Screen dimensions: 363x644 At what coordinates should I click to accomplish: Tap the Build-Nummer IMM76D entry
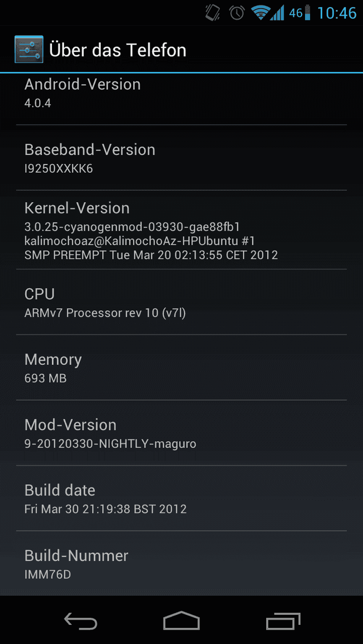point(181,563)
